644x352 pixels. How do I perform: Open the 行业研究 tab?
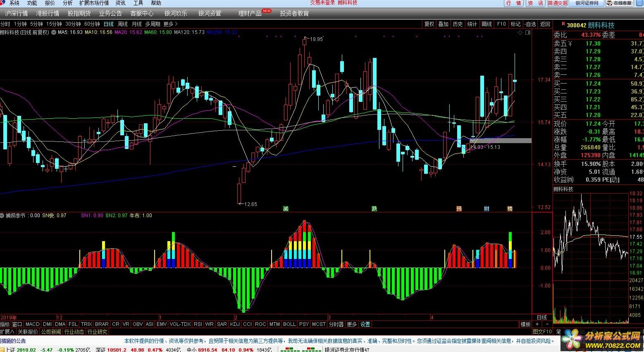[x=98, y=332]
